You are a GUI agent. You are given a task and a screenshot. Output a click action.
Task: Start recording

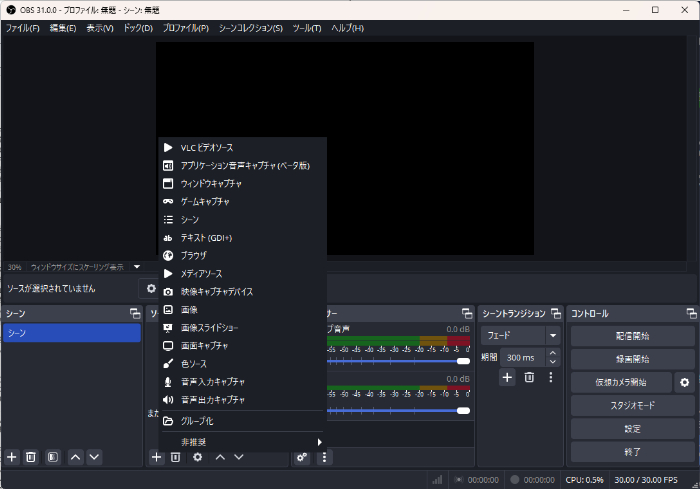coord(632,359)
